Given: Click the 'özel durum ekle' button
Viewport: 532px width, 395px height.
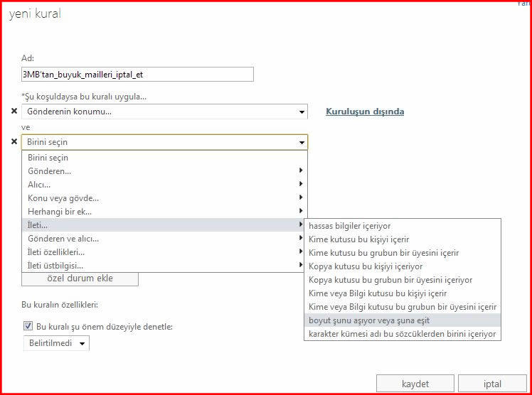Looking at the screenshot, I should click(x=80, y=278).
